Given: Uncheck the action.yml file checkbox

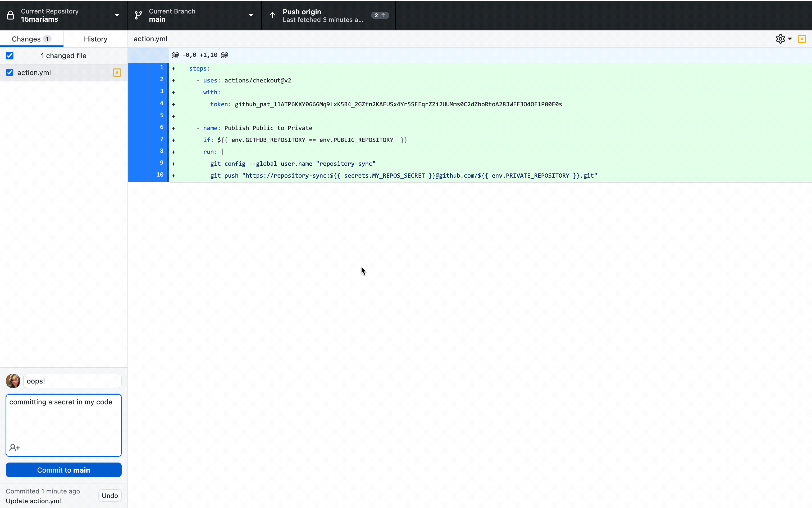Looking at the screenshot, I should pyautogui.click(x=10, y=73).
